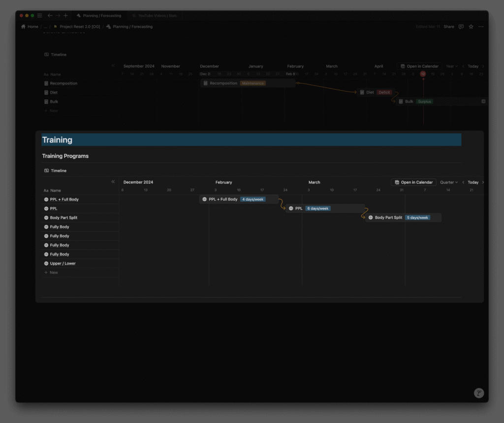Click Open in Calendar in Training section

413,182
